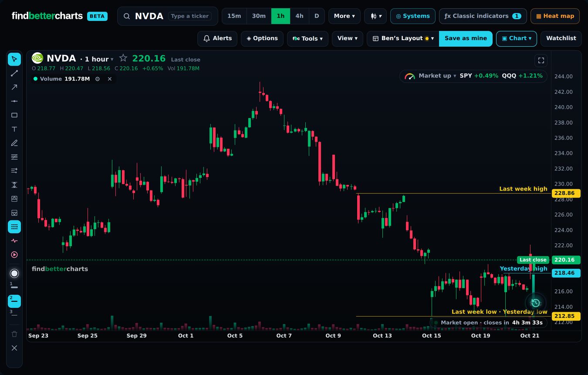Open the Heat map view
The height and width of the screenshot is (375, 588).
(555, 16)
